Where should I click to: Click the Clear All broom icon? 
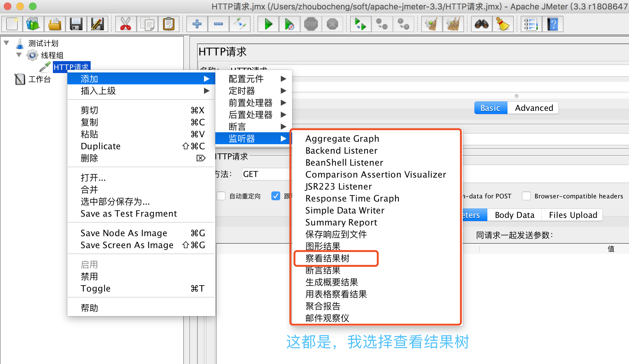tap(453, 24)
